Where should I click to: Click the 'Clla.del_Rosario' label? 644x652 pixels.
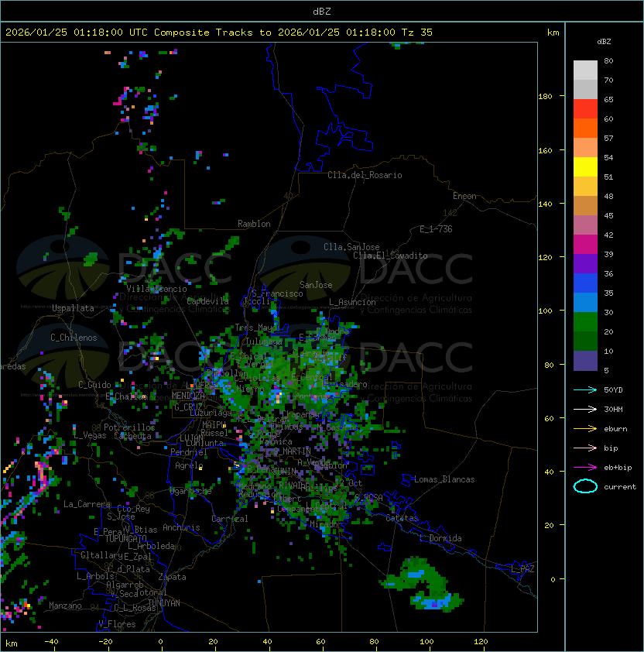coord(365,175)
